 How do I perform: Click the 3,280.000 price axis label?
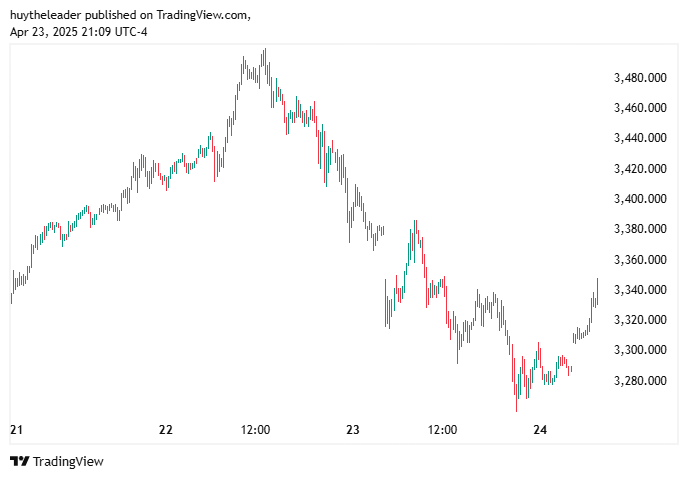tap(640, 380)
